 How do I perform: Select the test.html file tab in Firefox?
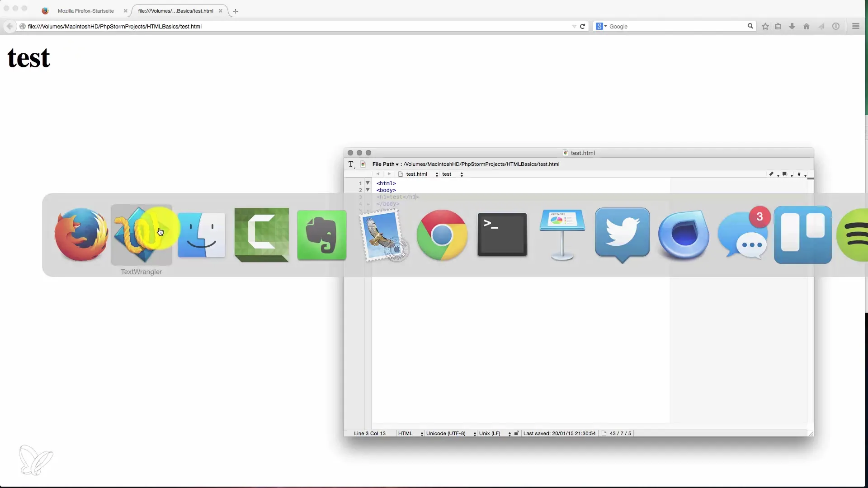coord(175,11)
